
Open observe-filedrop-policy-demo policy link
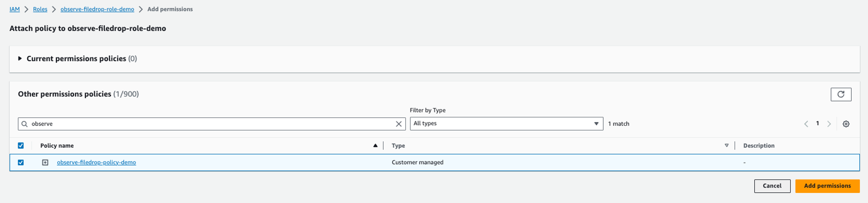[96, 162]
